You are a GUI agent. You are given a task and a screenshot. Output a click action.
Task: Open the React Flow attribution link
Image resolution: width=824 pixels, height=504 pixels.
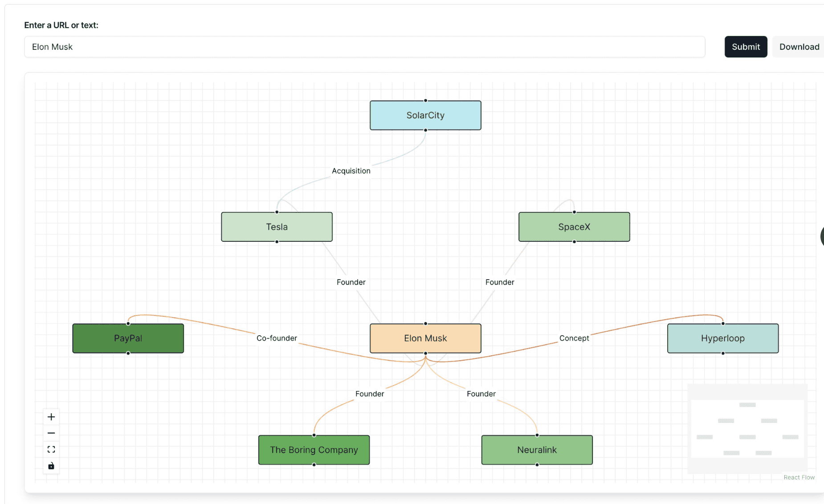799,477
